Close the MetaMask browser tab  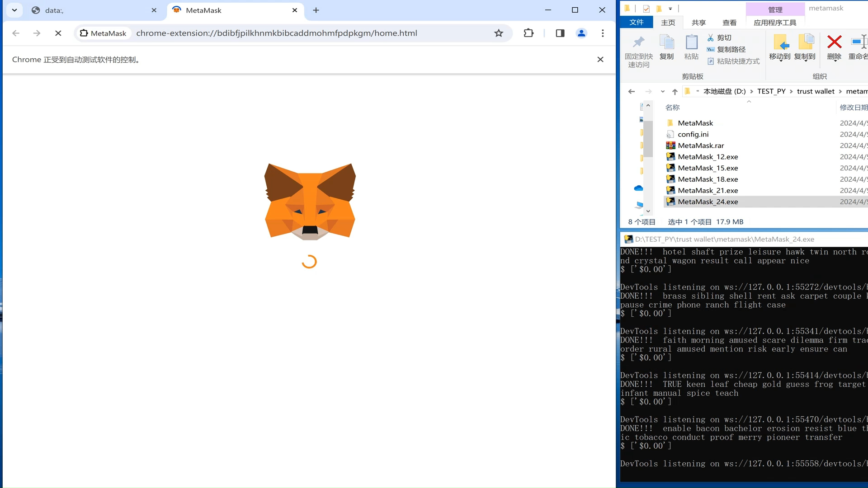click(x=295, y=10)
